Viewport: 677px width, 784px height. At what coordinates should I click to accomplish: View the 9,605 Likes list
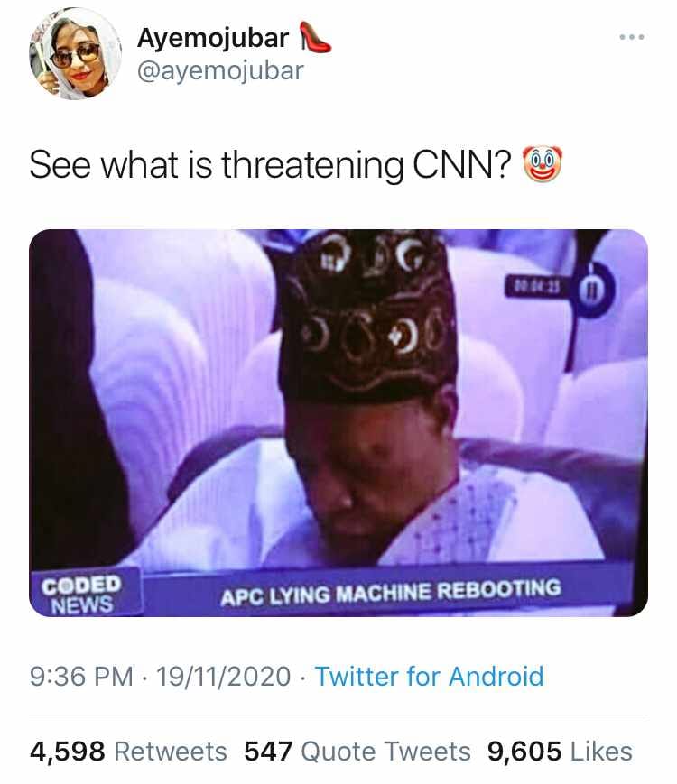coord(560,752)
